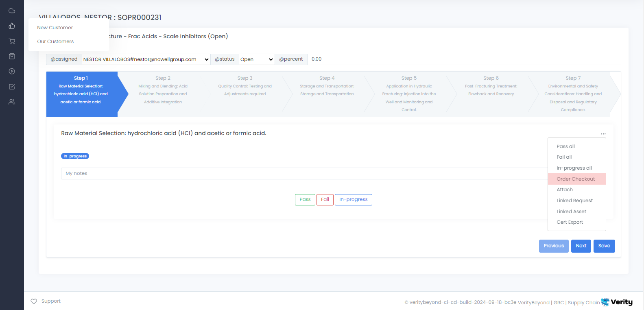
Task: Select Our Customers from the flyout menu
Action: (x=55, y=41)
